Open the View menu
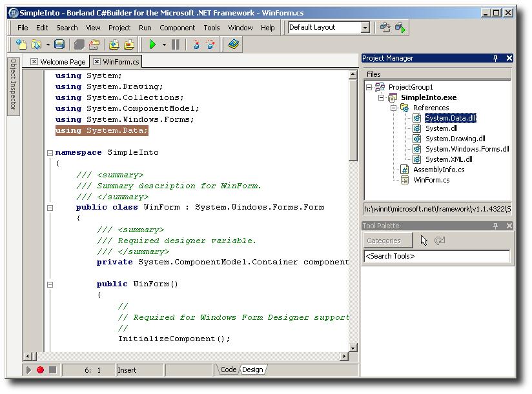This screenshot has width=532, height=394. pyautogui.click(x=93, y=28)
